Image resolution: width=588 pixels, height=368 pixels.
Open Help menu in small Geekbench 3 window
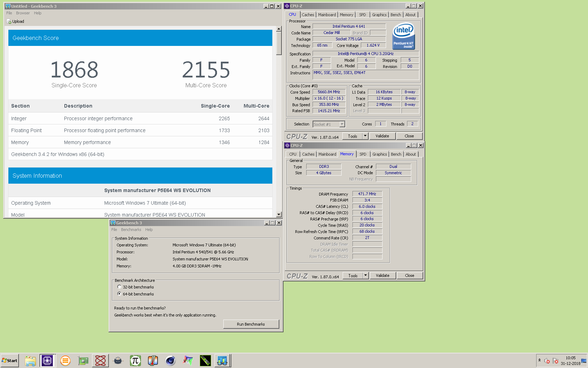(x=149, y=230)
